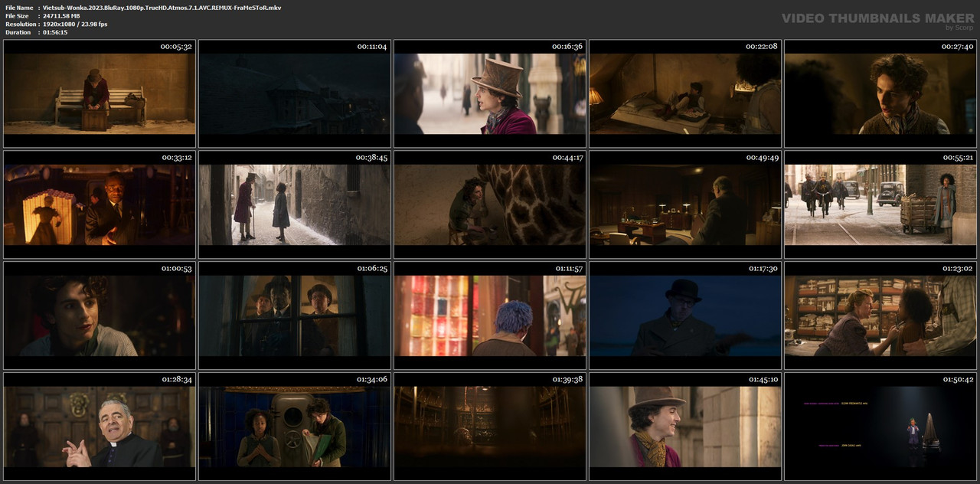Click the file name Vietsub-Wonka.2023 text
The width and height of the screenshot is (980, 484).
point(162,8)
